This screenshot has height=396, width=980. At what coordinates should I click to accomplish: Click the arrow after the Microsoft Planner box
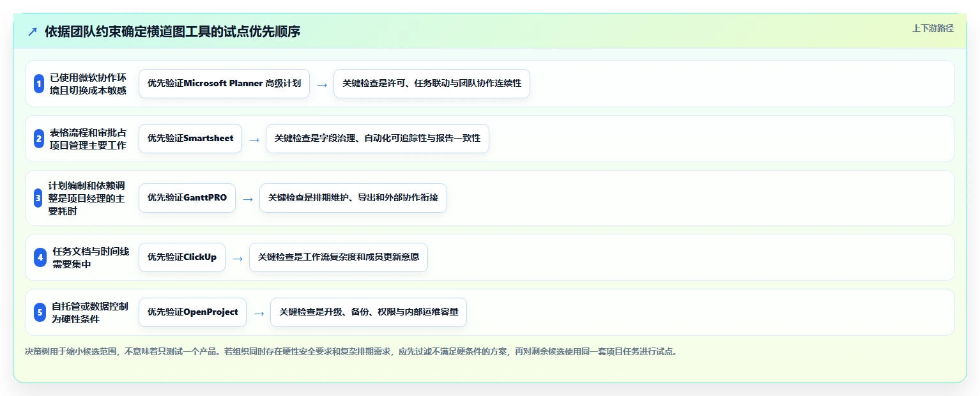tap(322, 84)
